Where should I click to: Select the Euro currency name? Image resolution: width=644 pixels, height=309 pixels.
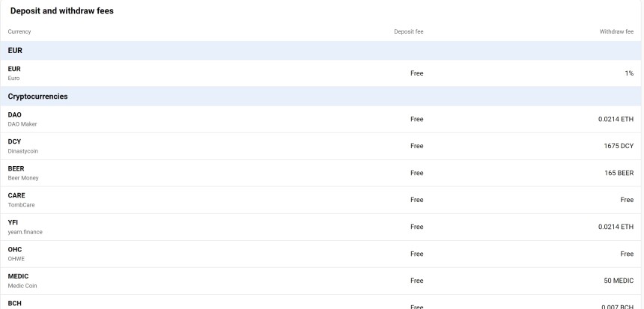pos(14,78)
